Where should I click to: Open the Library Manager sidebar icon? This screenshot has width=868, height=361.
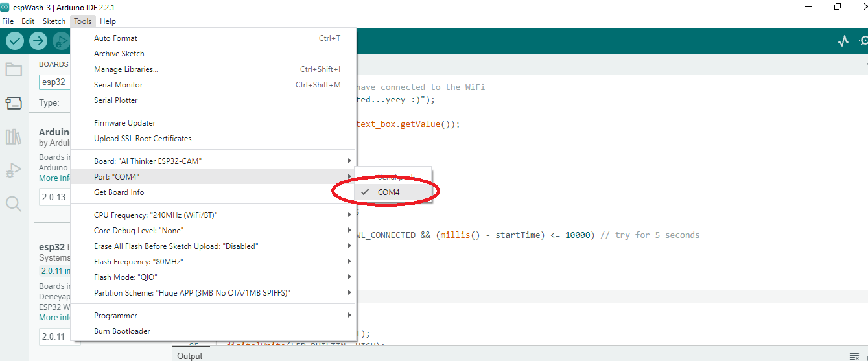[14, 137]
